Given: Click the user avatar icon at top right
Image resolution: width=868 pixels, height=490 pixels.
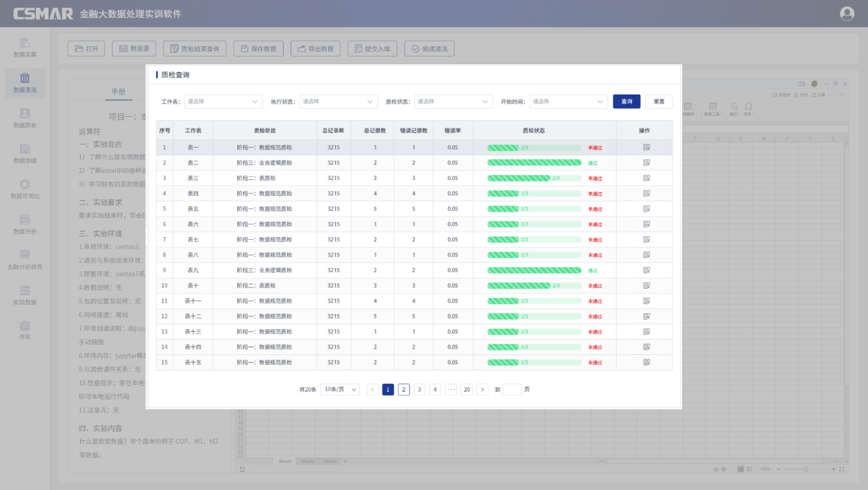Looking at the screenshot, I should [x=847, y=14].
